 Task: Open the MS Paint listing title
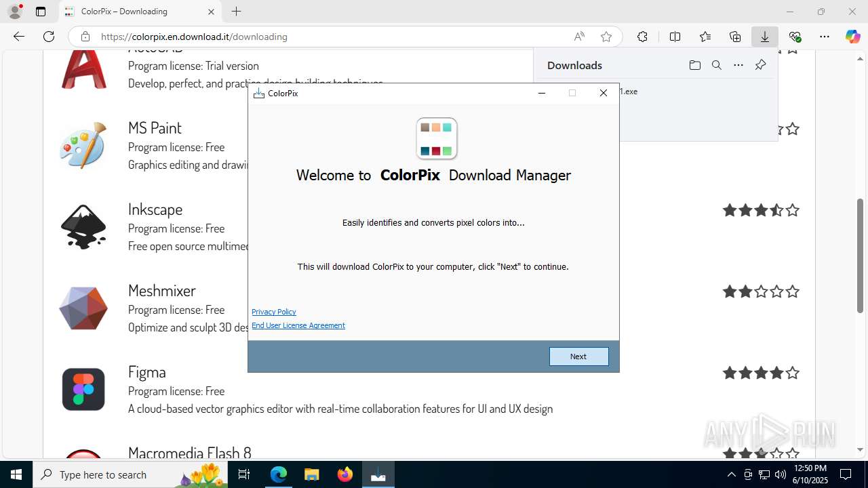click(155, 127)
